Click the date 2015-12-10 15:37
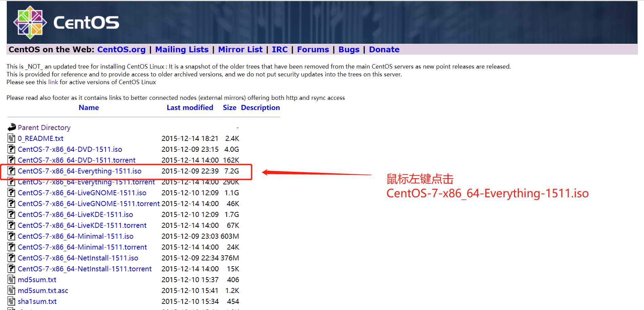Image resolution: width=644 pixels, height=310 pixels. coord(190,280)
